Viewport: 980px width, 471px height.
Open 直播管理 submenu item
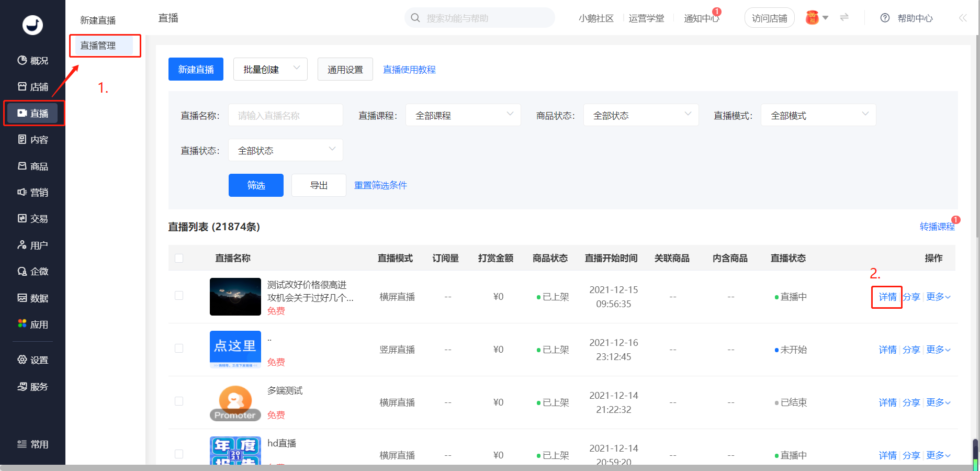tap(98, 46)
